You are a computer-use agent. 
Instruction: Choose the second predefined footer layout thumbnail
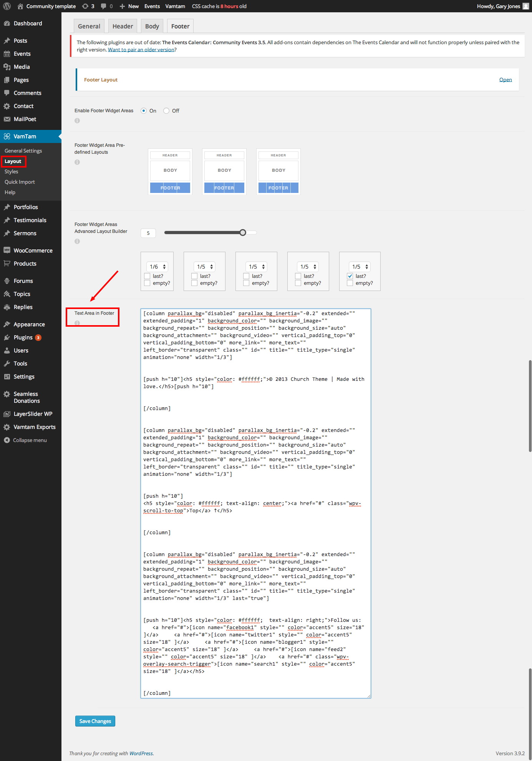click(224, 172)
